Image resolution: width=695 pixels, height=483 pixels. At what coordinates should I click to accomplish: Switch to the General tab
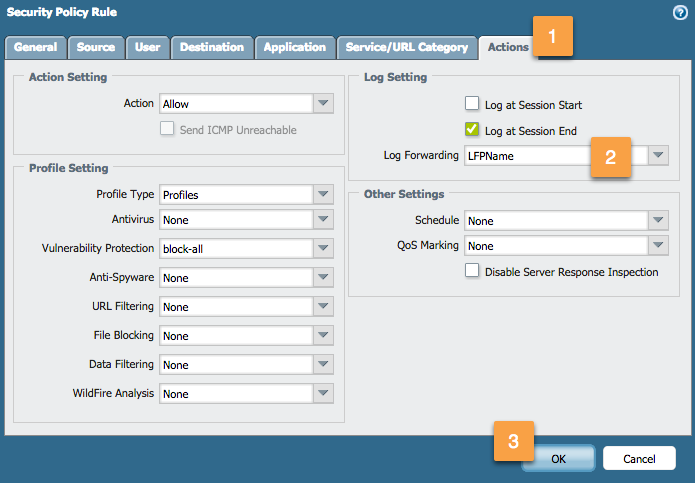[x=36, y=47]
